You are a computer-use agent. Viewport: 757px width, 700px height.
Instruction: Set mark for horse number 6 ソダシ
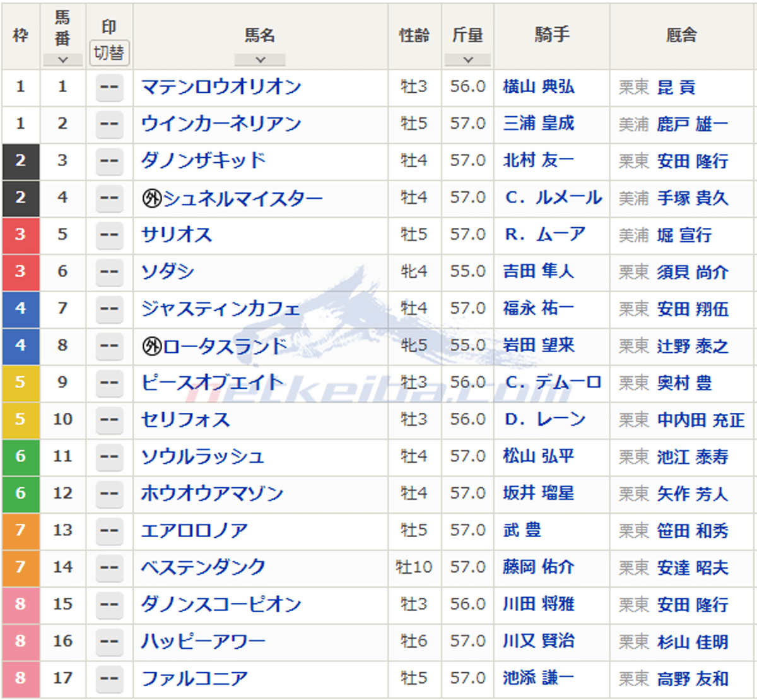click(x=109, y=271)
